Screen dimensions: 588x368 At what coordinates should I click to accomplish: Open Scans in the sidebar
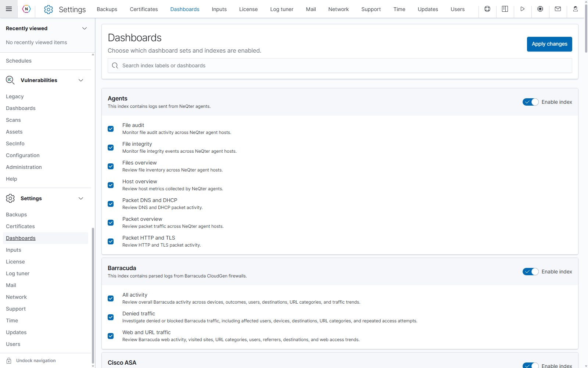pyautogui.click(x=13, y=120)
